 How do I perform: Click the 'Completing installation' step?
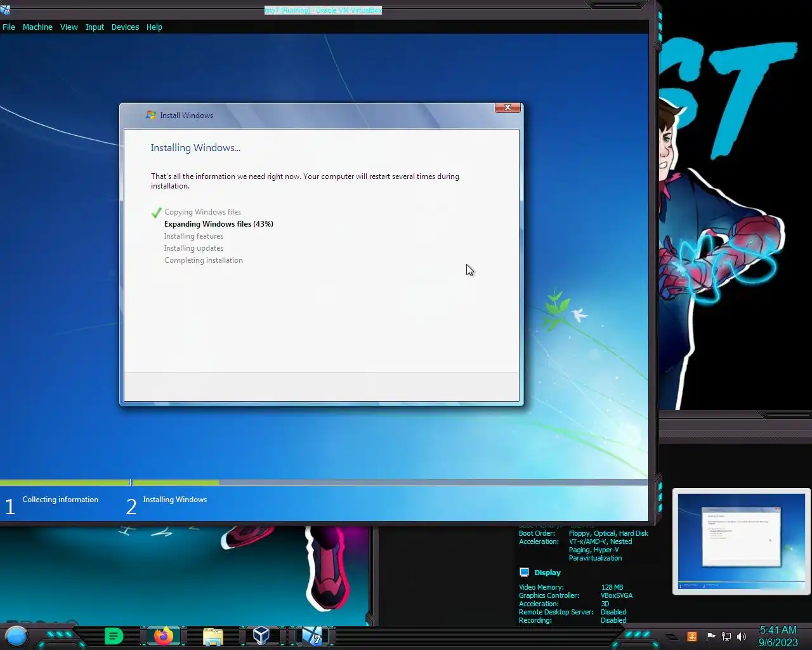pyautogui.click(x=203, y=260)
